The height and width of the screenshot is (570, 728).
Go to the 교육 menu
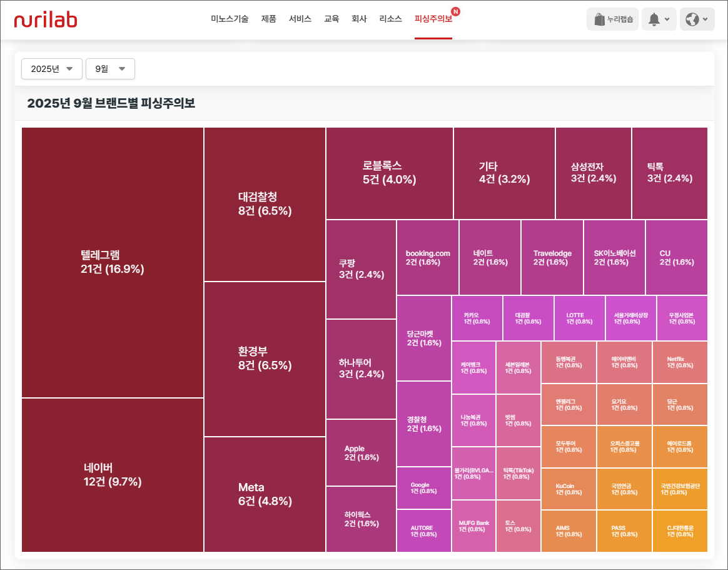pos(331,19)
